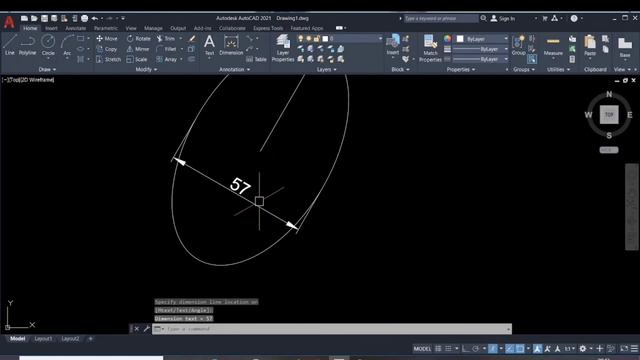This screenshot has height=360, width=640.
Task: Click Sign In
Action: [x=502, y=18]
